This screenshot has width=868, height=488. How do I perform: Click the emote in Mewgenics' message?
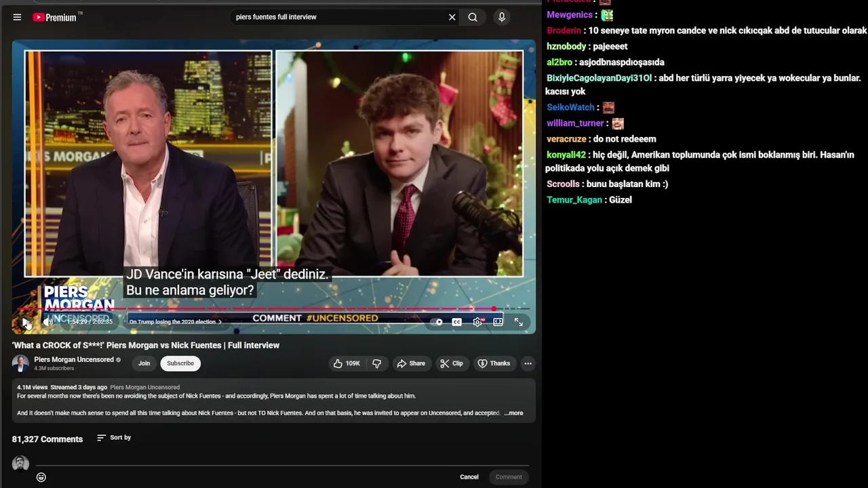[607, 15]
